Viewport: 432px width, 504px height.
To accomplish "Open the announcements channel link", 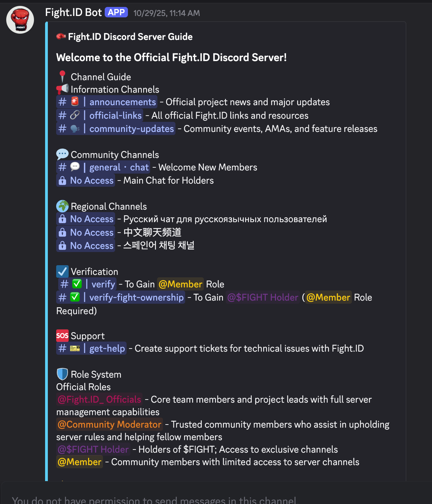I will [107, 102].
